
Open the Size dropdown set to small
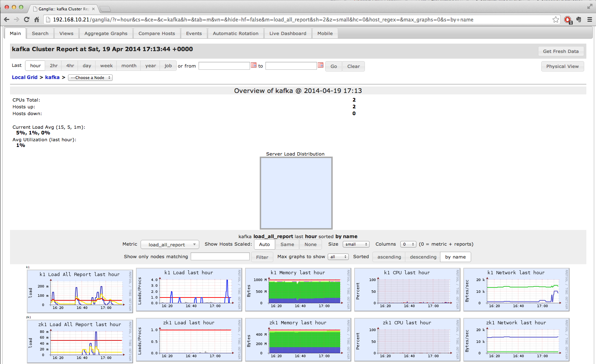click(356, 244)
